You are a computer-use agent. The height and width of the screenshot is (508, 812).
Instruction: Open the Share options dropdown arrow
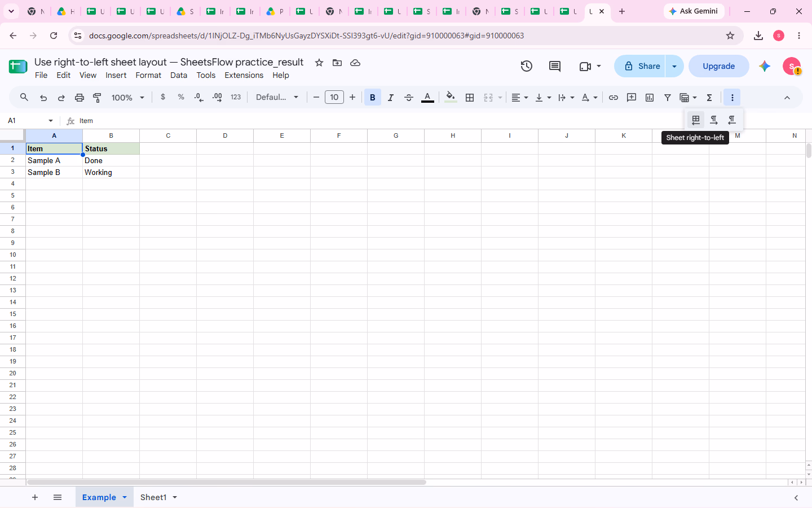pos(674,66)
